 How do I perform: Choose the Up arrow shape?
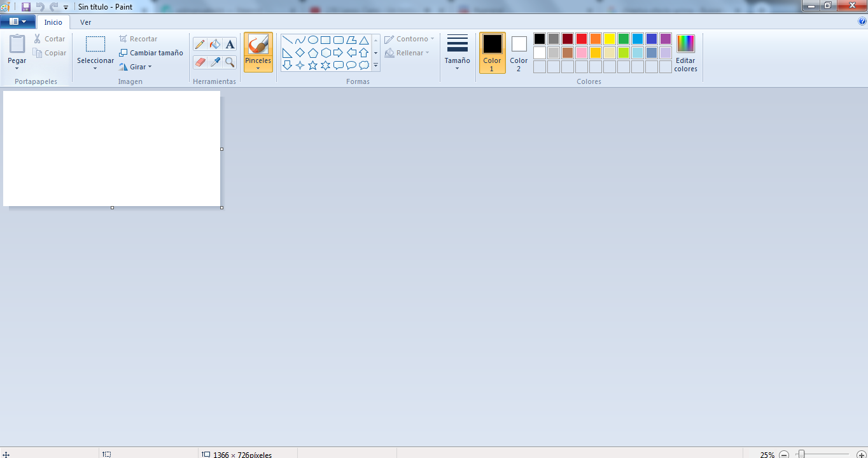tap(364, 53)
